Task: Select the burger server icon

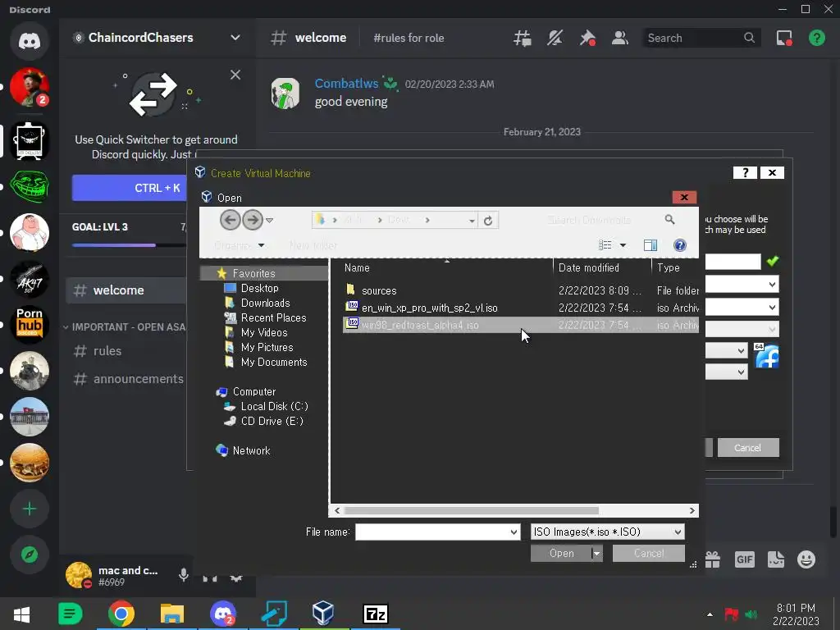Action: 30,463
